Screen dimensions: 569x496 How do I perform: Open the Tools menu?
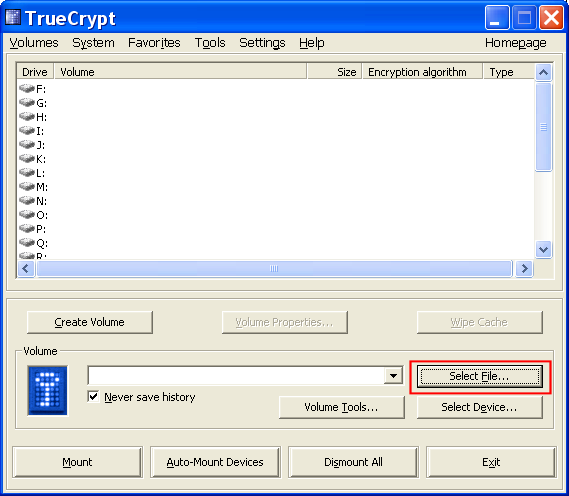click(210, 43)
